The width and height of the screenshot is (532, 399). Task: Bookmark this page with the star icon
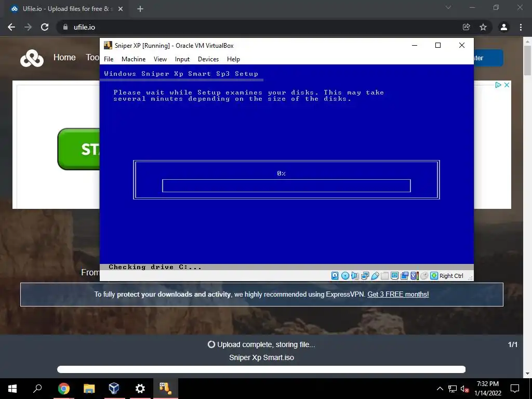click(x=483, y=27)
